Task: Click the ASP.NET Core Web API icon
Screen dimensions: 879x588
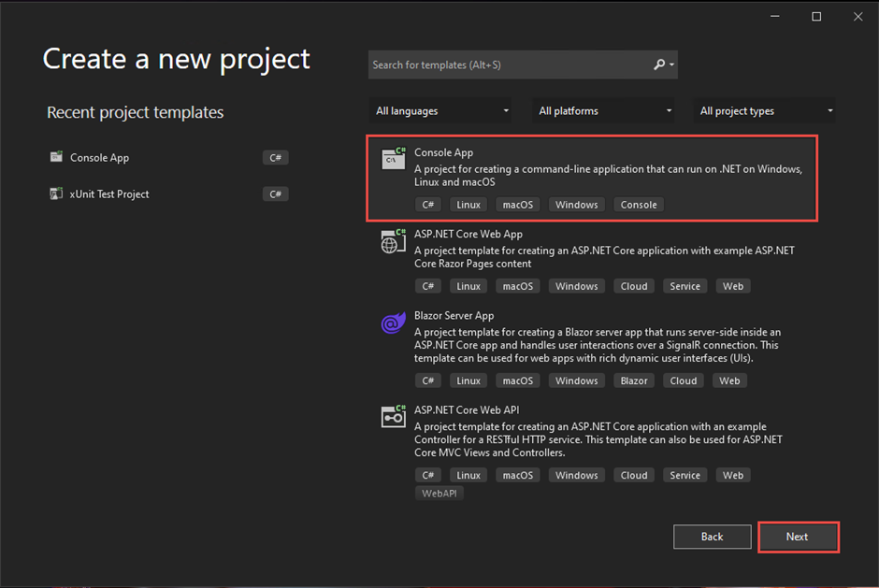Action: coord(394,417)
